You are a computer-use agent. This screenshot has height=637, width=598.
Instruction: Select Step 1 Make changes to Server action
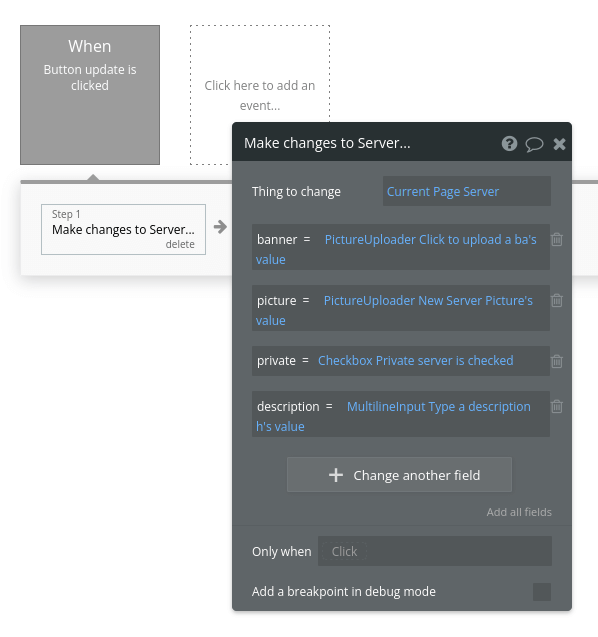click(x=123, y=229)
